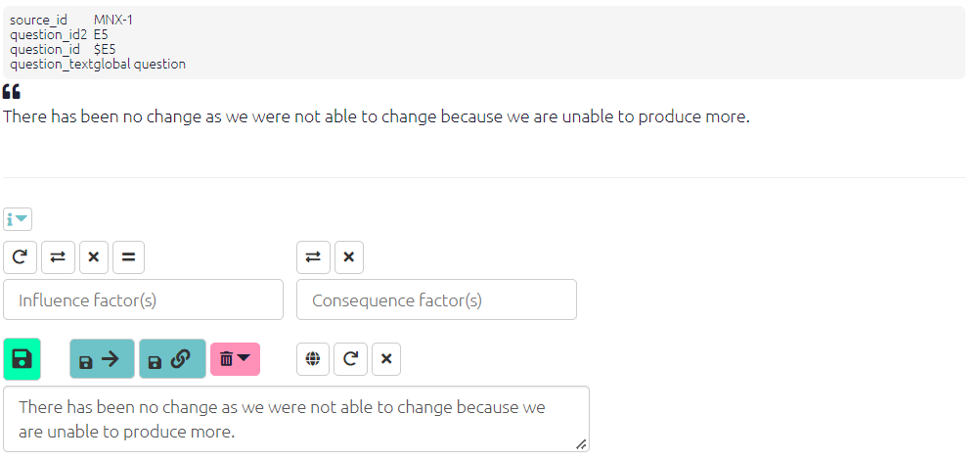Click inside the quote text area
The height and width of the screenshot is (460, 980).
click(x=295, y=419)
